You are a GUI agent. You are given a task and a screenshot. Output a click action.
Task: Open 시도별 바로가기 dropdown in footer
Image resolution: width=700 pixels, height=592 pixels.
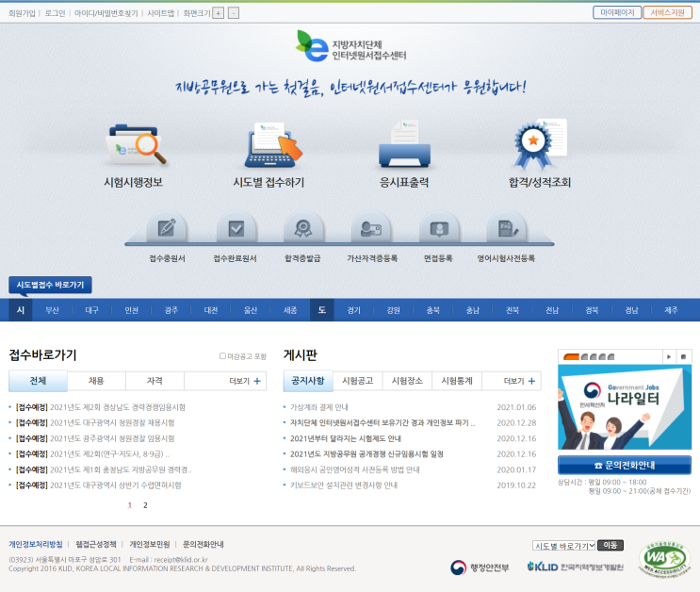(563, 546)
